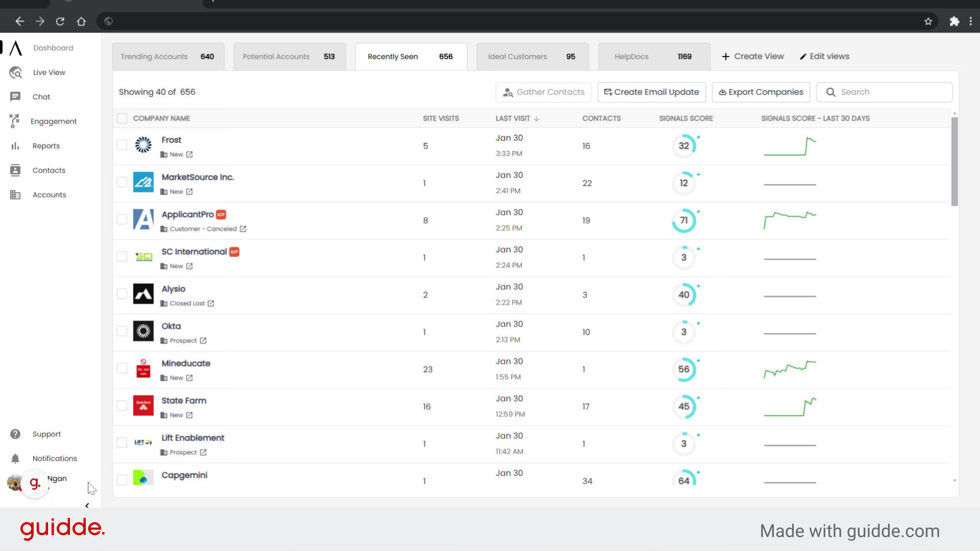This screenshot has width=980, height=551.
Task: Open the browser three-dot menu
Action: pos(971,21)
